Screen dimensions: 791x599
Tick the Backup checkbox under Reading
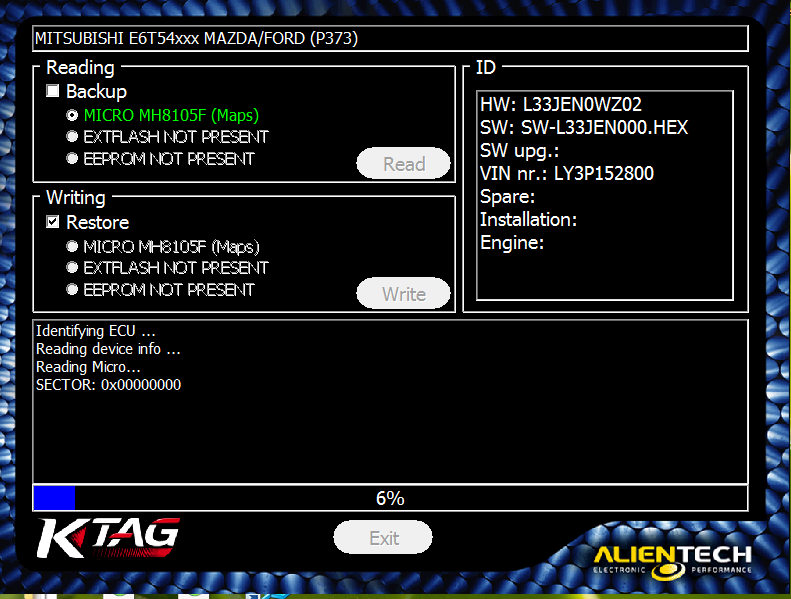(52, 91)
